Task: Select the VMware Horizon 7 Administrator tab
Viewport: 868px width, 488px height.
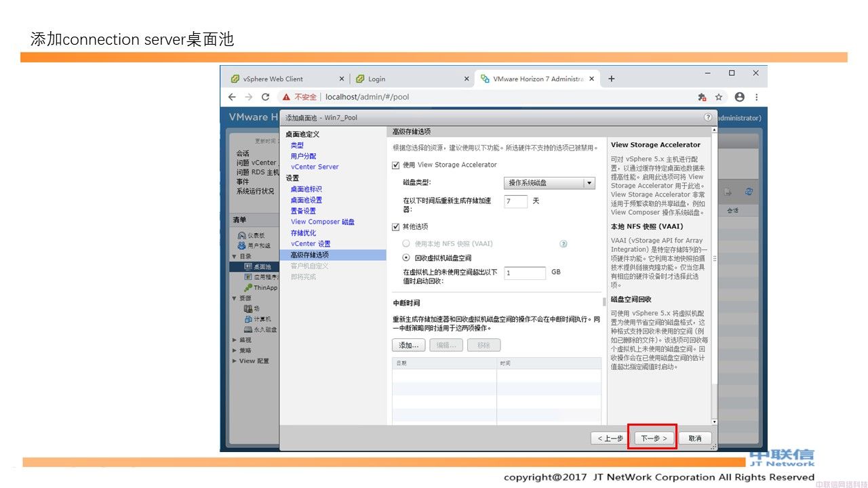Action: (537, 79)
